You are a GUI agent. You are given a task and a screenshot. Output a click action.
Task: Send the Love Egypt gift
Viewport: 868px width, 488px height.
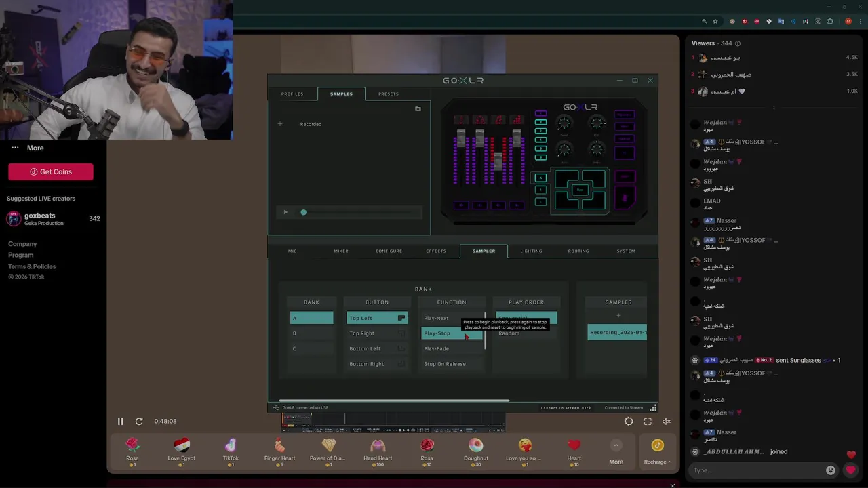(182, 451)
